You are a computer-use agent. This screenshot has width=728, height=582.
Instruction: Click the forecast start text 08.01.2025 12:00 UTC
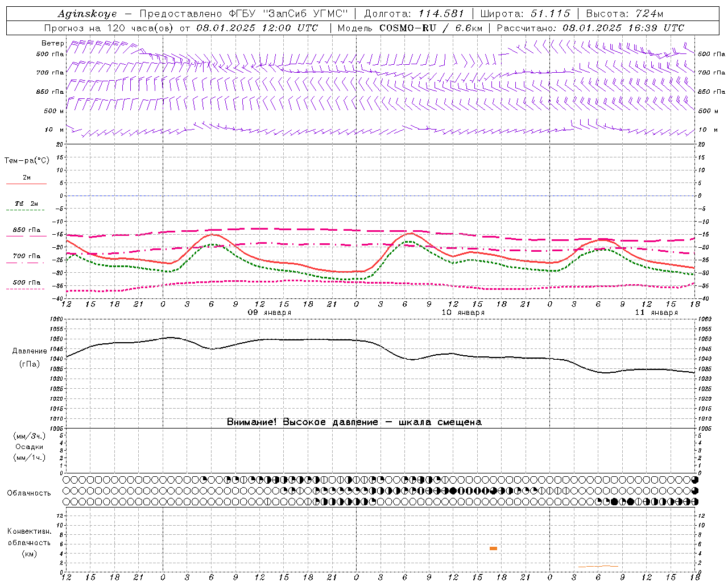click(x=257, y=28)
